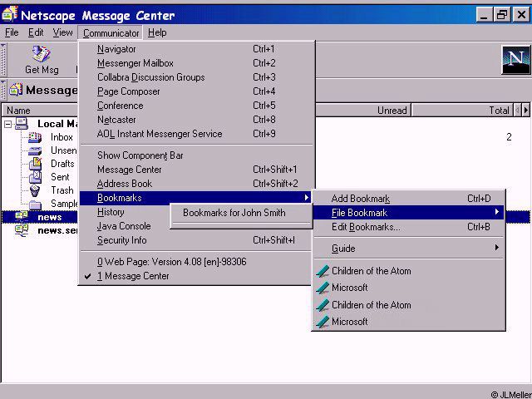
Task: Choose Messenger Mailbox menu item
Action: point(196,63)
